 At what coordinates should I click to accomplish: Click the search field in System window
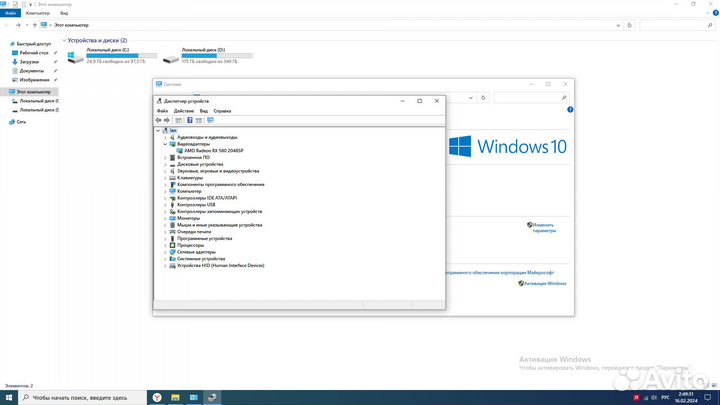tap(531, 98)
